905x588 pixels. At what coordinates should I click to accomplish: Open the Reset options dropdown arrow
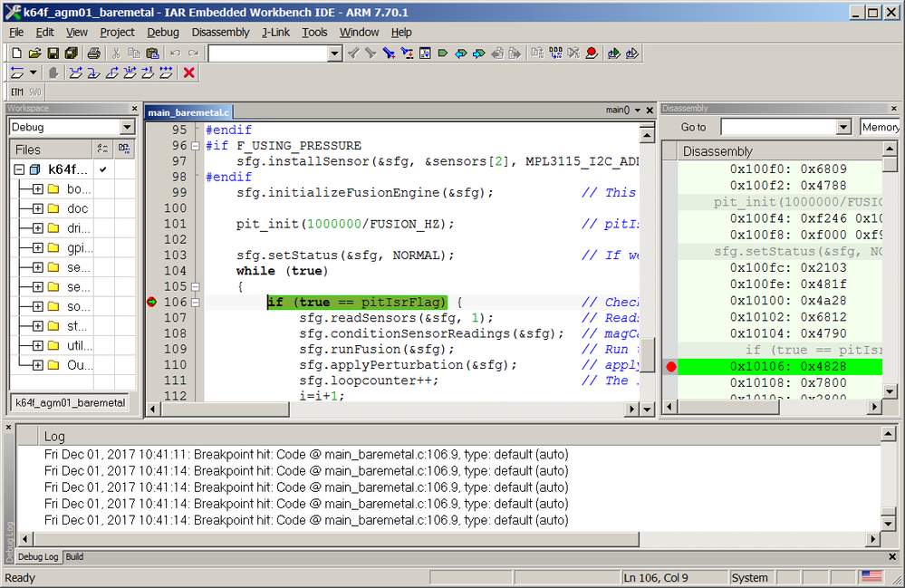point(33,73)
